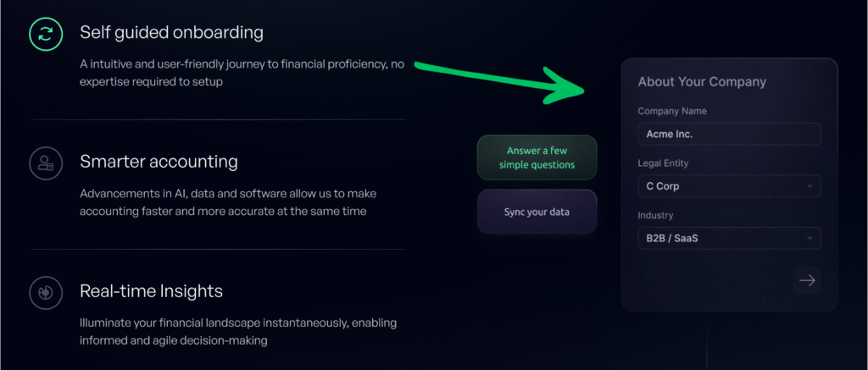Focus the Company Name field with "Acme Inc."
The image size is (868, 370).
(729, 134)
